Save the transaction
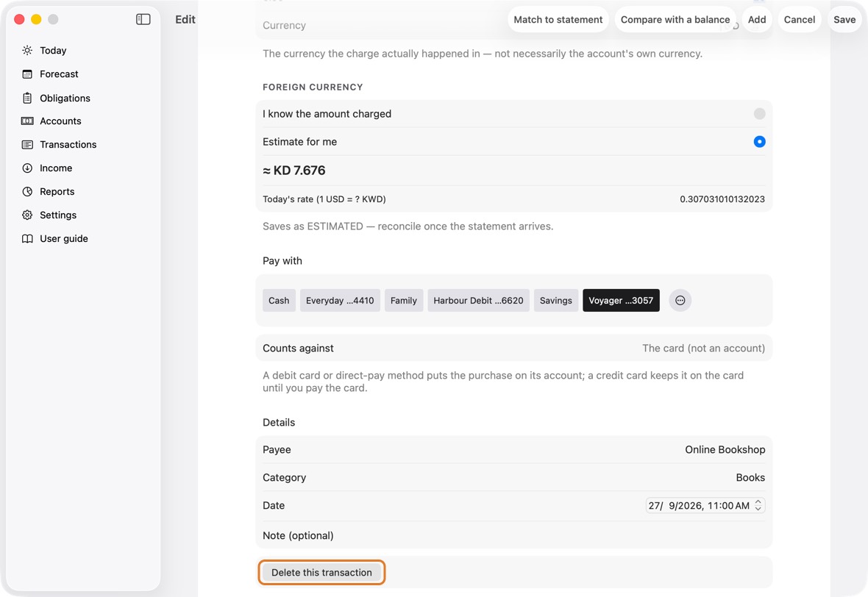Image resolution: width=868 pixels, height=597 pixels. [x=844, y=19]
